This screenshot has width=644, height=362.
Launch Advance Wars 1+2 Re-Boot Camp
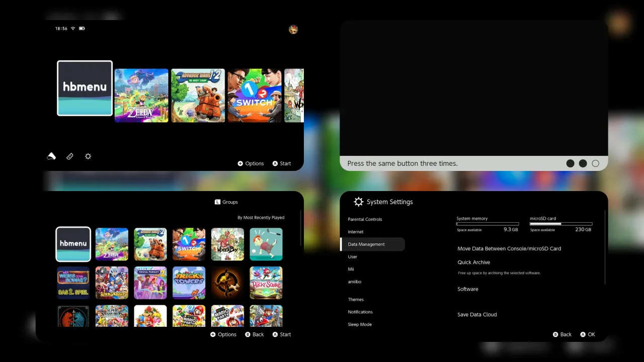[198, 96]
